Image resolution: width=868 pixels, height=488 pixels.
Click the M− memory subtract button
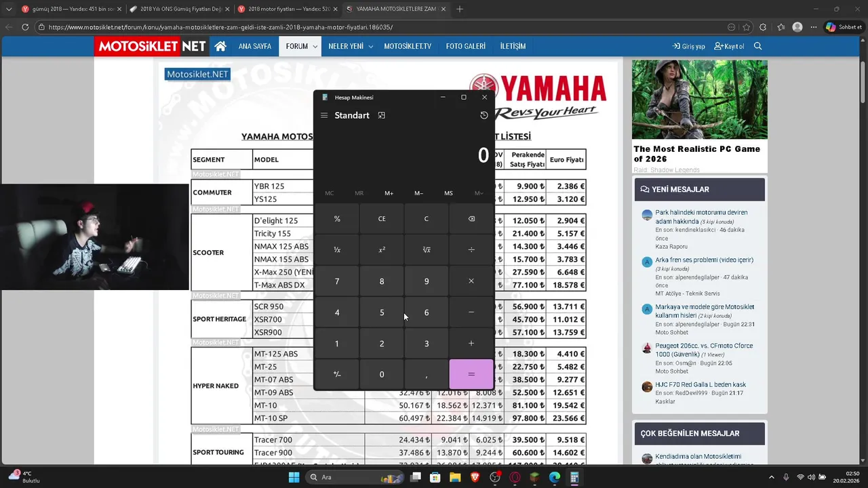(x=418, y=193)
